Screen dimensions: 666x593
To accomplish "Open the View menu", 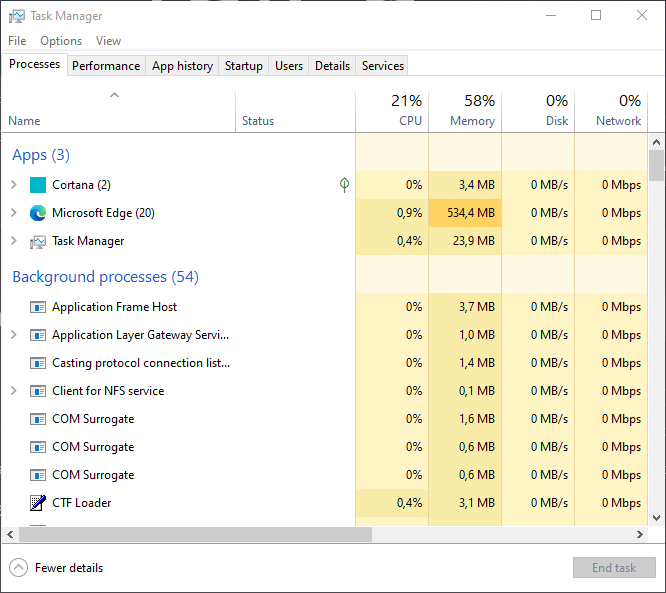I will click(x=108, y=41).
